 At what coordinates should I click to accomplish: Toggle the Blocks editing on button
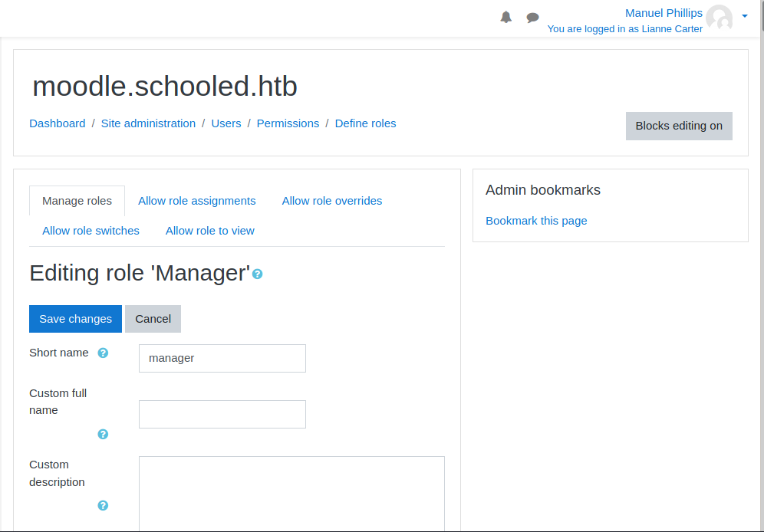coord(679,126)
